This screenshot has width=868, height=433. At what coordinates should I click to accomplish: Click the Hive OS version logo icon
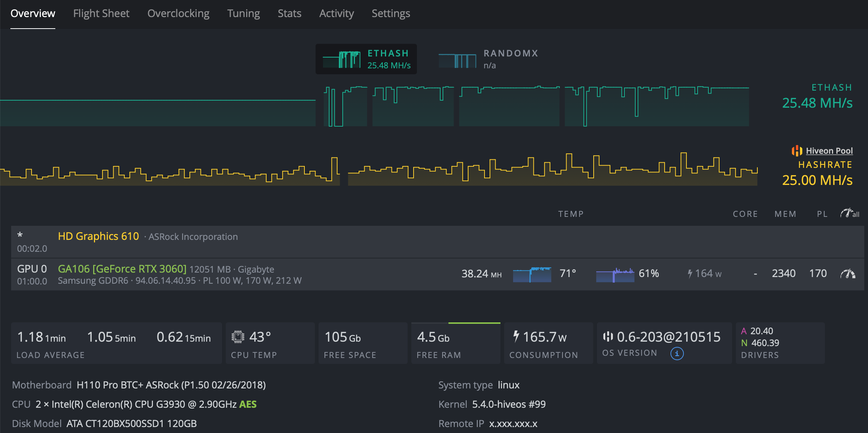click(608, 336)
